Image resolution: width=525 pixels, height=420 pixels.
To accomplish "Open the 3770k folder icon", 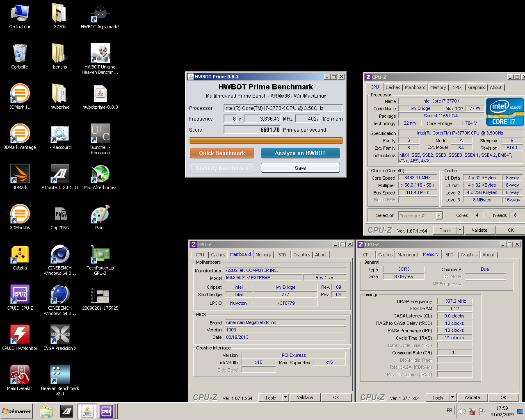I will [x=60, y=16].
